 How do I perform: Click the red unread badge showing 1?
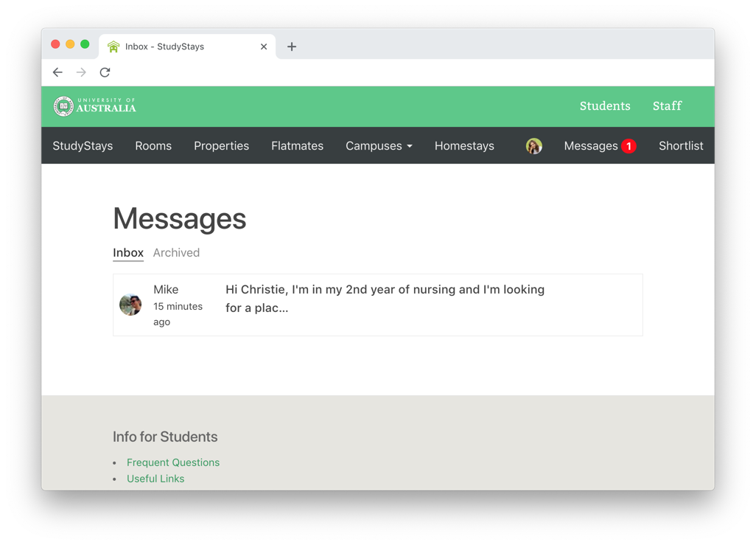[x=629, y=146]
